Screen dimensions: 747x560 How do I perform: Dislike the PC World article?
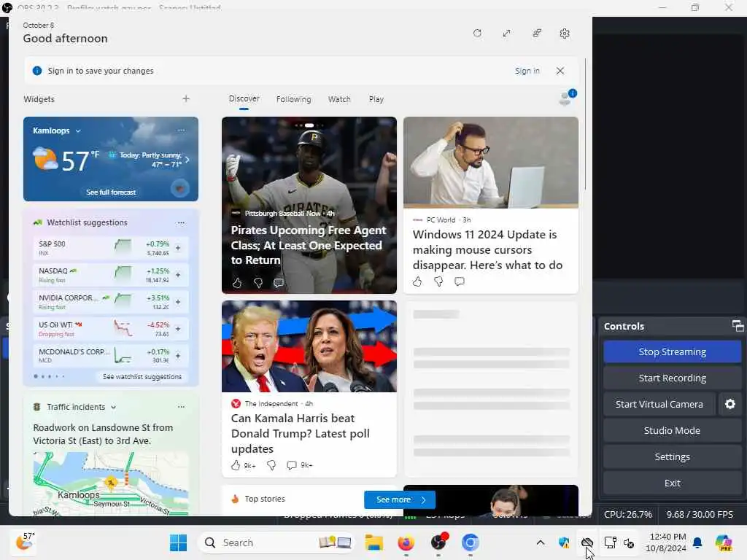[x=438, y=281]
